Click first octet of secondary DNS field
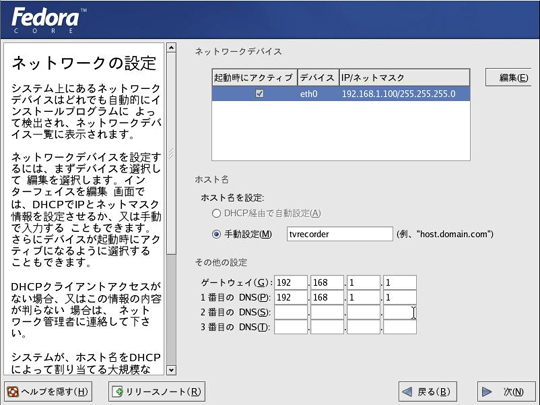Image resolution: width=540 pixels, height=405 pixels. [291, 312]
